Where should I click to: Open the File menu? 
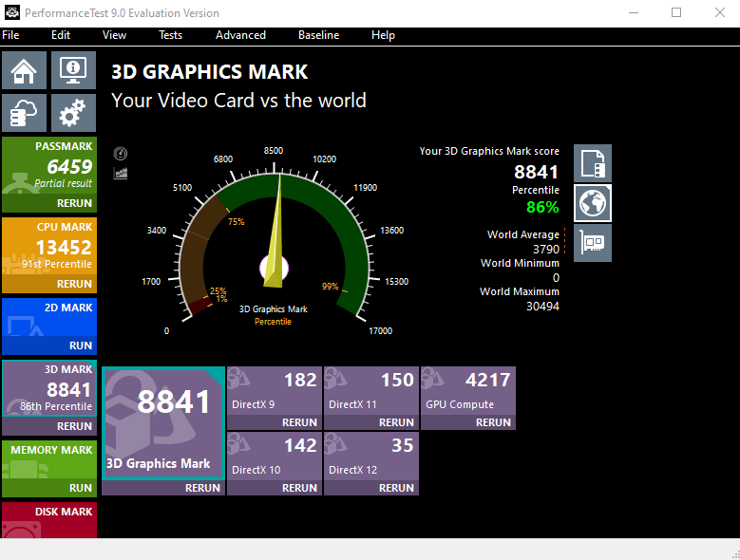[10, 35]
